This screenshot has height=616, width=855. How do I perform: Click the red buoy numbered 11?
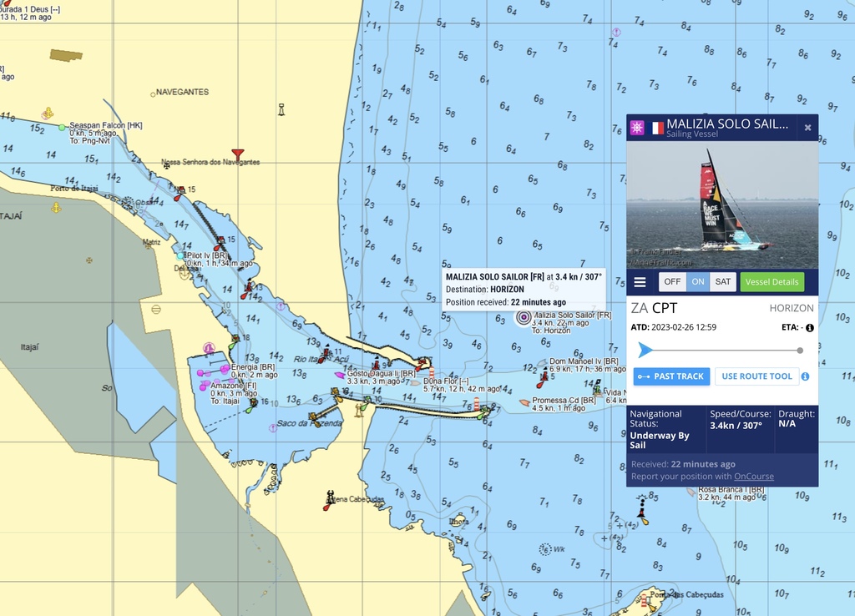pos(326,354)
